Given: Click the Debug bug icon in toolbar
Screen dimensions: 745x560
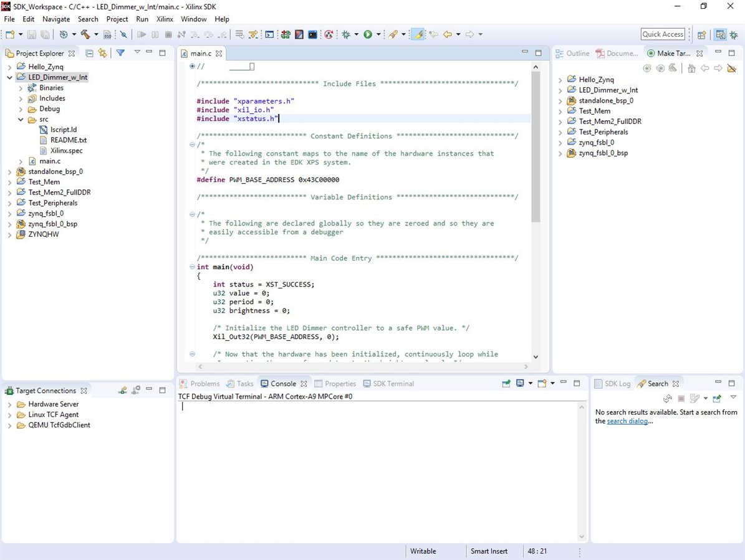Looking at the screenshot, I should coord(346,35).
